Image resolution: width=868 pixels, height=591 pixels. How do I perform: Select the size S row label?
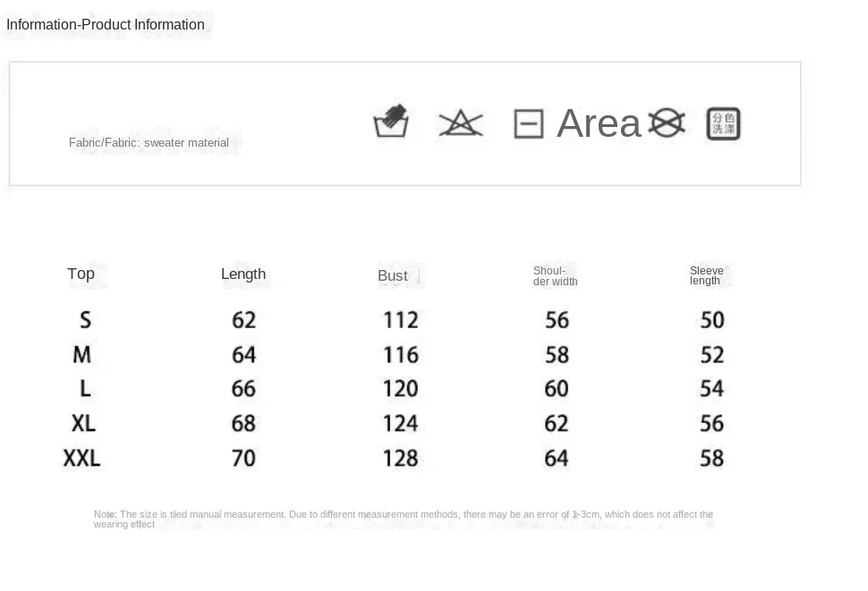pos(85,319)
